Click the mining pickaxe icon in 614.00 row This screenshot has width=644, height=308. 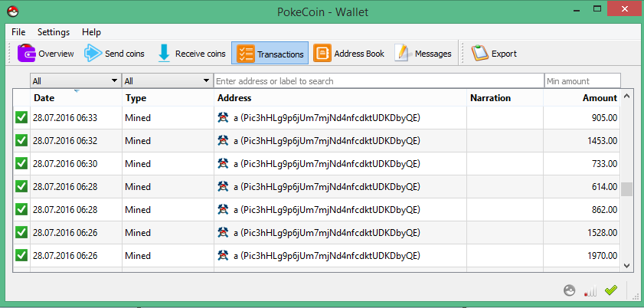tap(223, 187)
